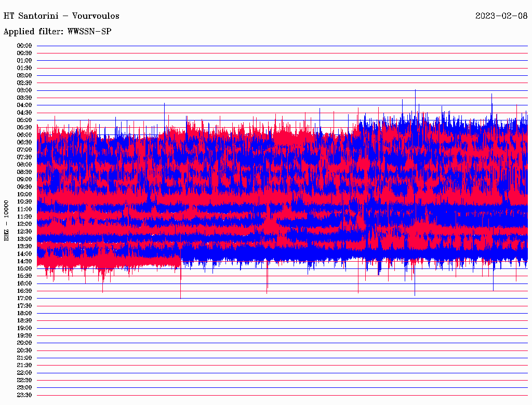Image resolution: width=532 pixels, height=405 pixels.
Task: Select the 08:30 time marker
Action: pos(24,172)
